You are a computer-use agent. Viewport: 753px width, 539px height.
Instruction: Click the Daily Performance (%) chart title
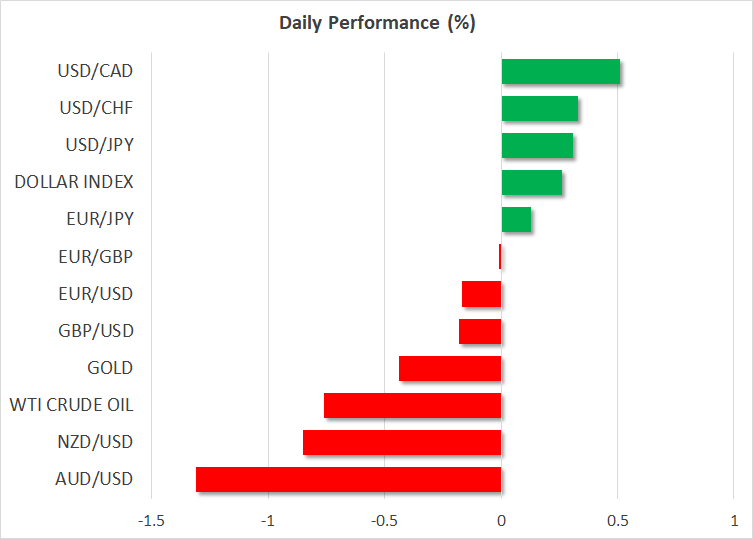376,23
